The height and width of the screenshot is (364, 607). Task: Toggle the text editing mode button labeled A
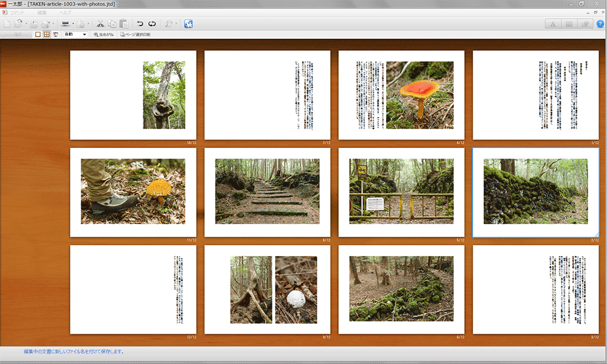(x=553, y=24)
